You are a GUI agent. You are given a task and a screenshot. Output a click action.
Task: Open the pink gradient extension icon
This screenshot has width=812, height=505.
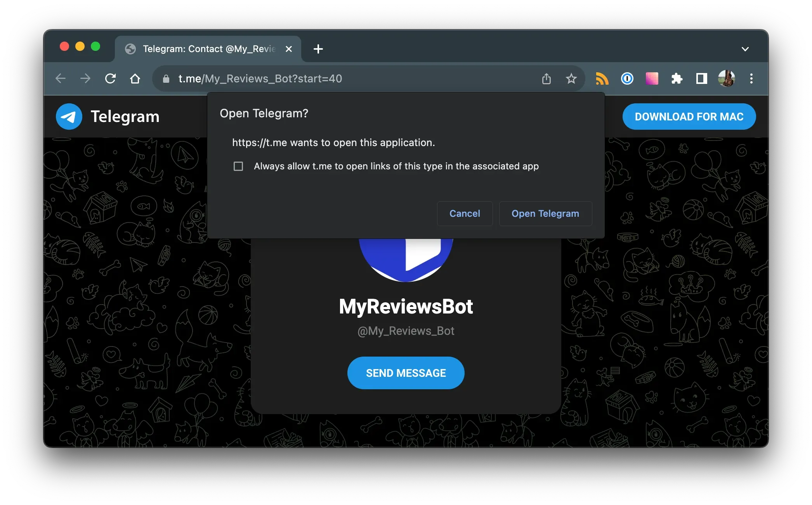(652, 79)
